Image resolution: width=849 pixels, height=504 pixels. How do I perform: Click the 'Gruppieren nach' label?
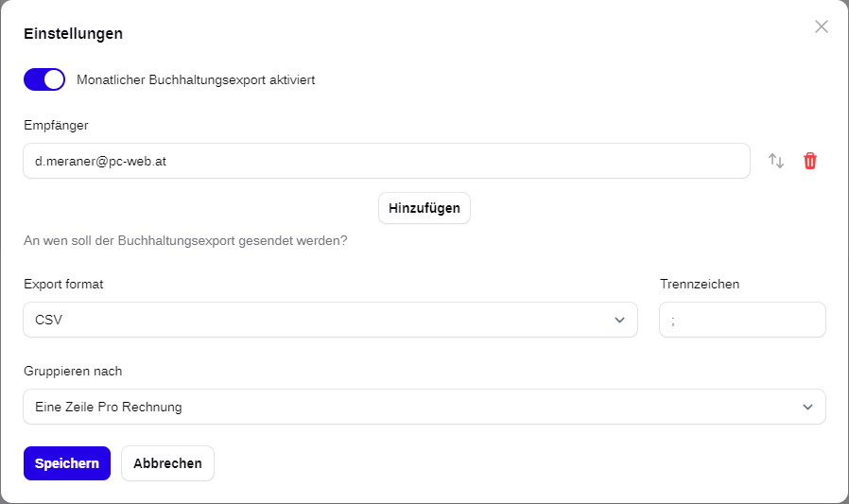tap(73, 372)
